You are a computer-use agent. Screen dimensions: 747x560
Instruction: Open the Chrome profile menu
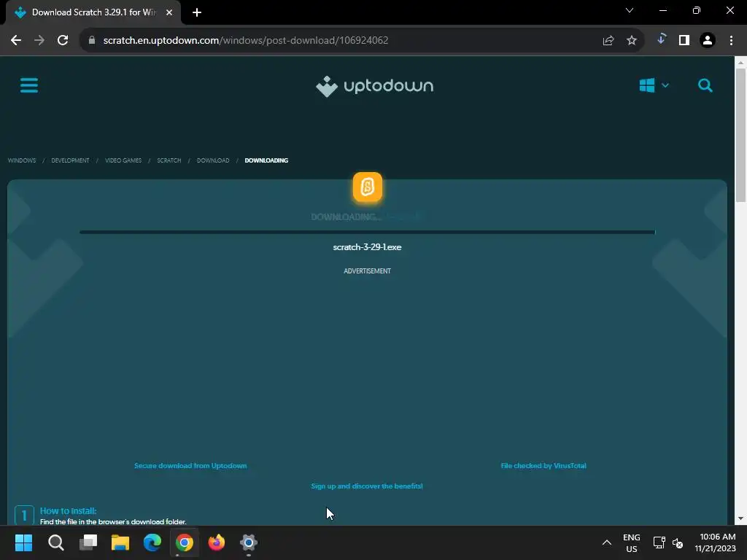coord(708,41)
